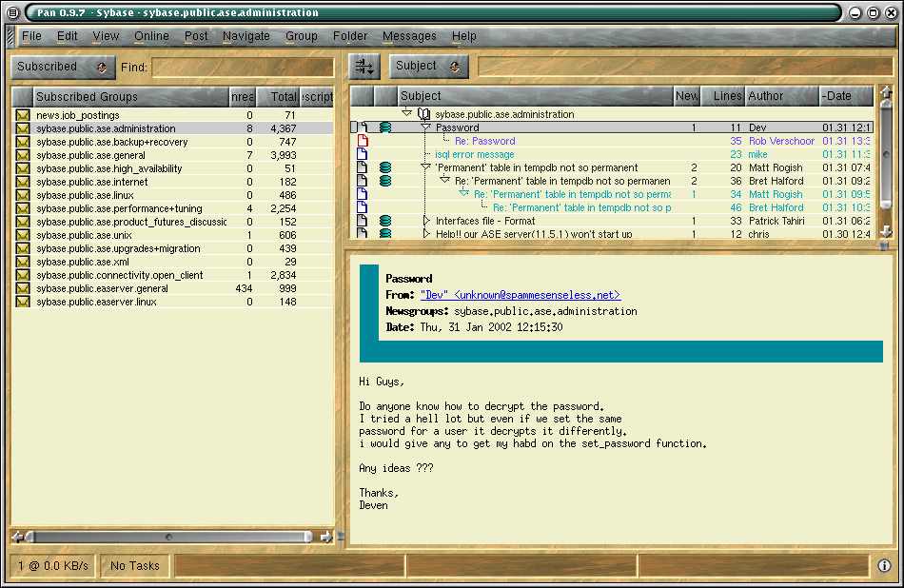Click blue document icon for isql error message
This screenshot has width=904, height=588.
point(362,154)
